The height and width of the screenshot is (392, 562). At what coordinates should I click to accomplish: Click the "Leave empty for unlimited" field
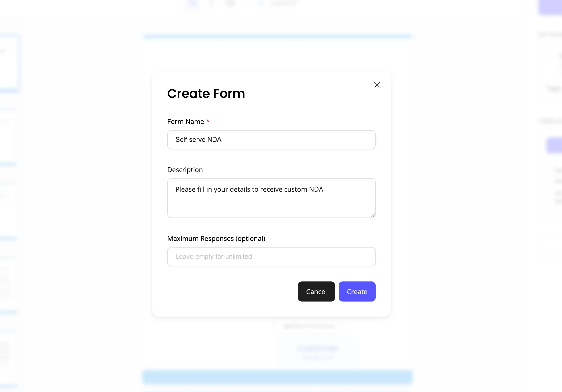[271, 257]
